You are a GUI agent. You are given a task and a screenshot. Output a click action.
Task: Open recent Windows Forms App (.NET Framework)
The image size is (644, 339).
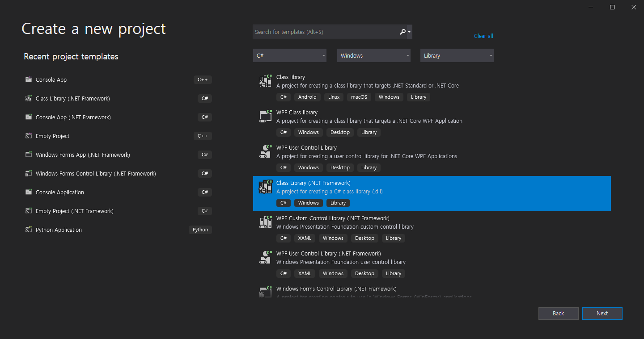point(119,155)
